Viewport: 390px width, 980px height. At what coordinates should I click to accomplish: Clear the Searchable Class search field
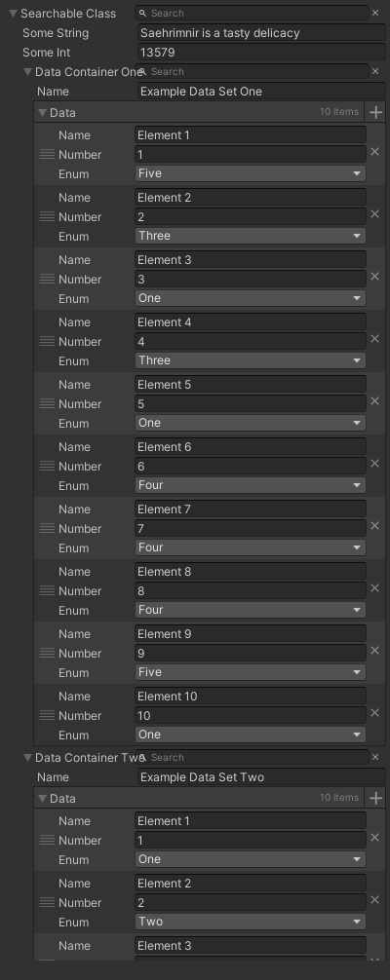click(x=375, y=13)
